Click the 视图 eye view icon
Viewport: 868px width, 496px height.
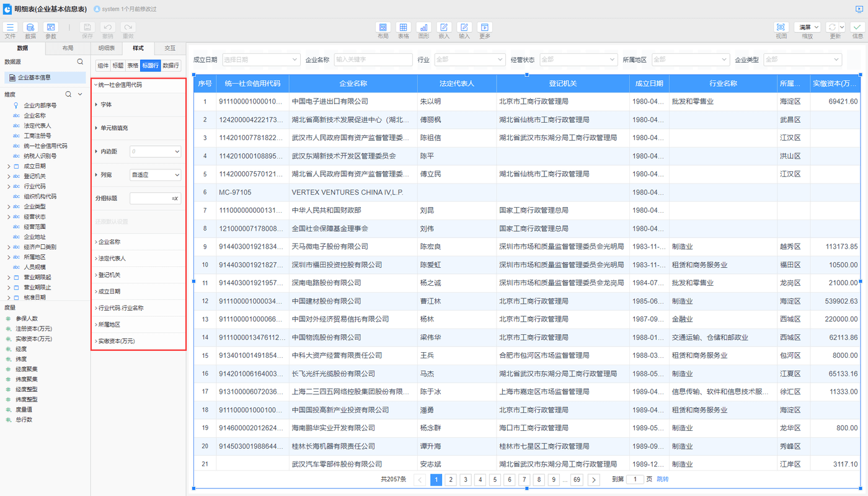click(781, 28)
